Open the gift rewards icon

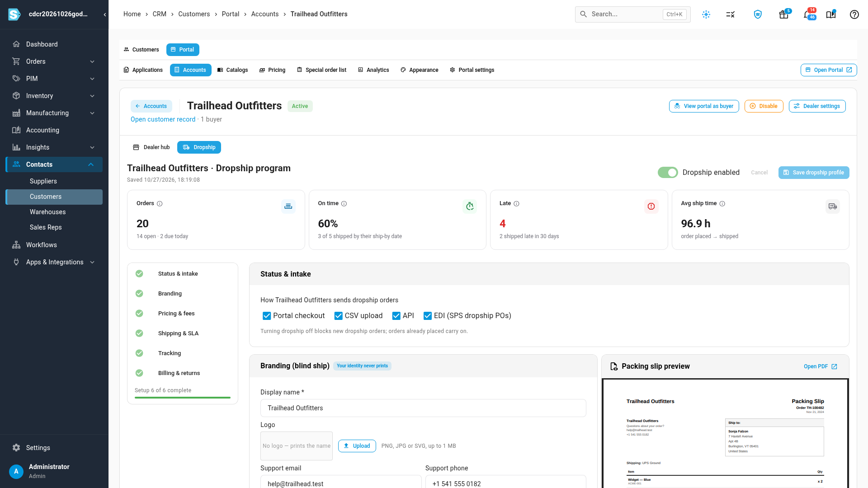(784, 14)
